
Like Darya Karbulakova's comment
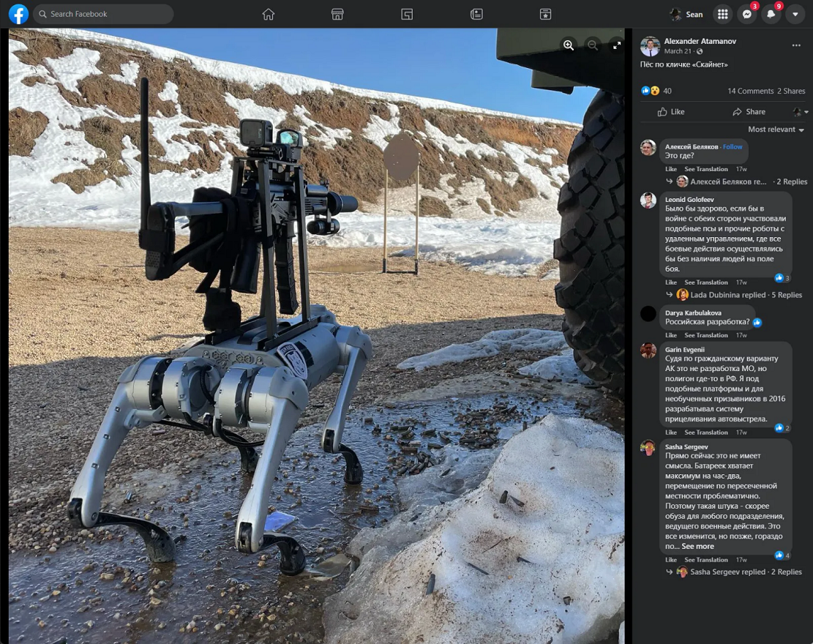tap(670, 335)
